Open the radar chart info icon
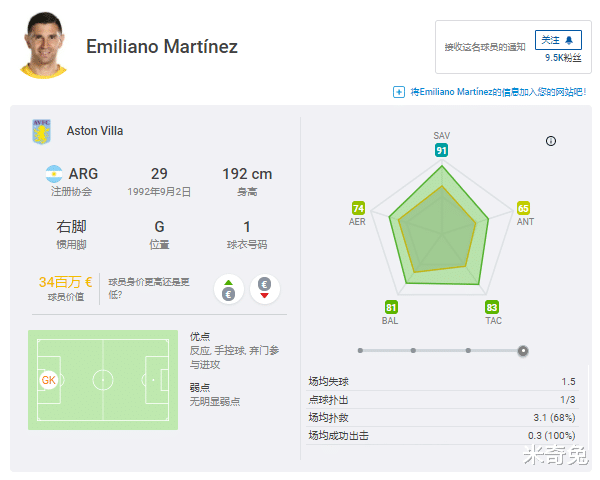 pos(551,141)
